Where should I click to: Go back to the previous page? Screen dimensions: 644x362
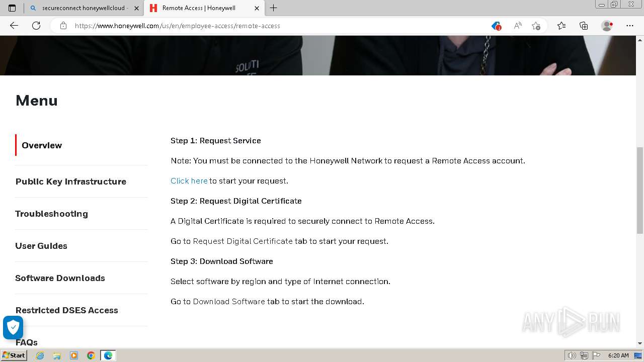pos(14,26)
